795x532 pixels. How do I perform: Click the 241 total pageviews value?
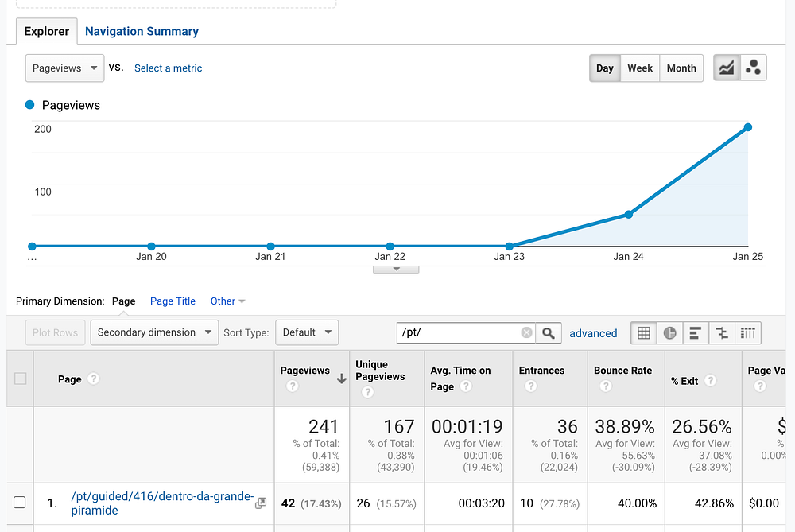(x=323, y=426)
